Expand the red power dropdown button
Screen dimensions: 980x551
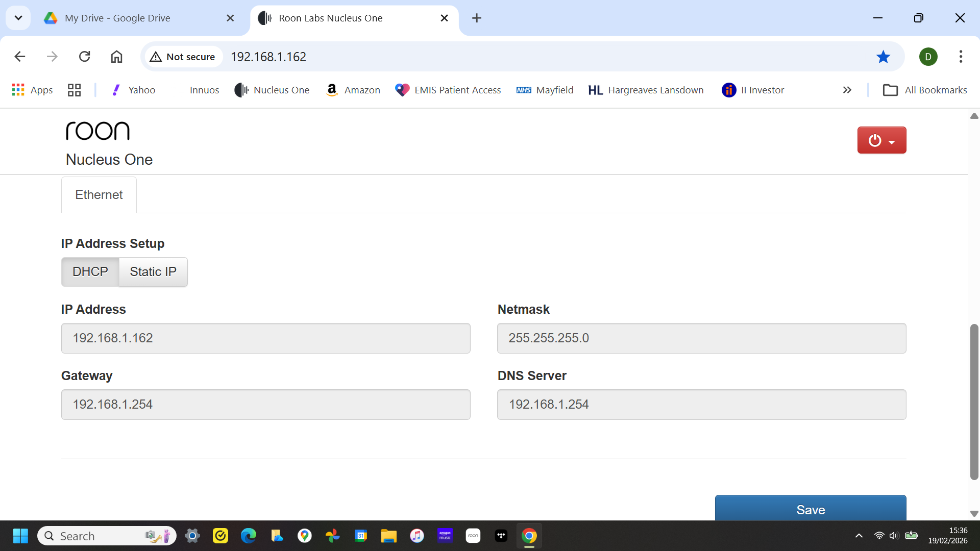881,140
